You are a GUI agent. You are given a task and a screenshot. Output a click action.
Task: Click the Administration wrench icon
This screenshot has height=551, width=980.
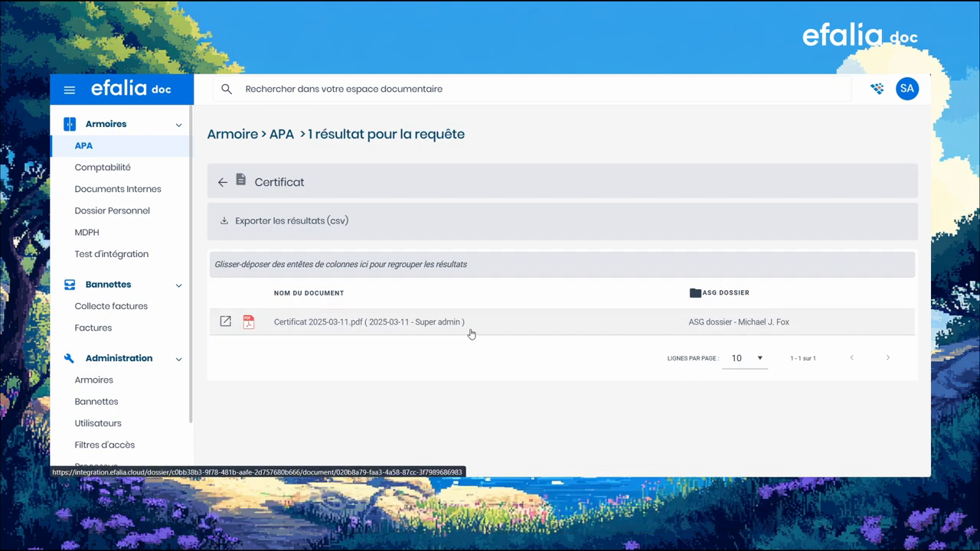(x=70, y=358)
